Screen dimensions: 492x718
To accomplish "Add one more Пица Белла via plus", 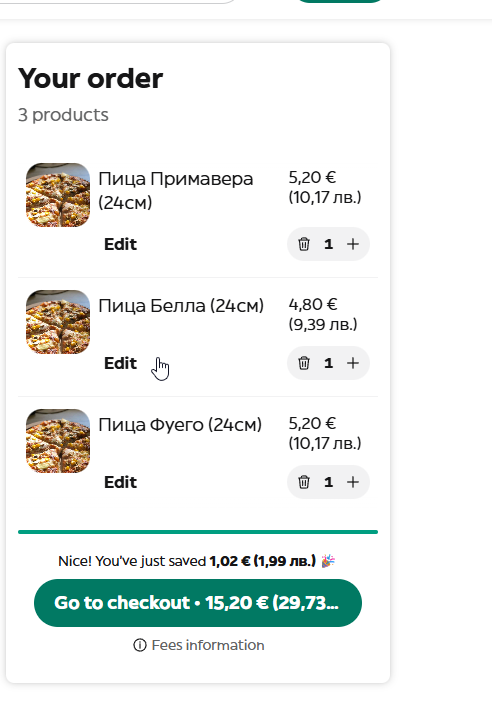I will tap(353, 363).
